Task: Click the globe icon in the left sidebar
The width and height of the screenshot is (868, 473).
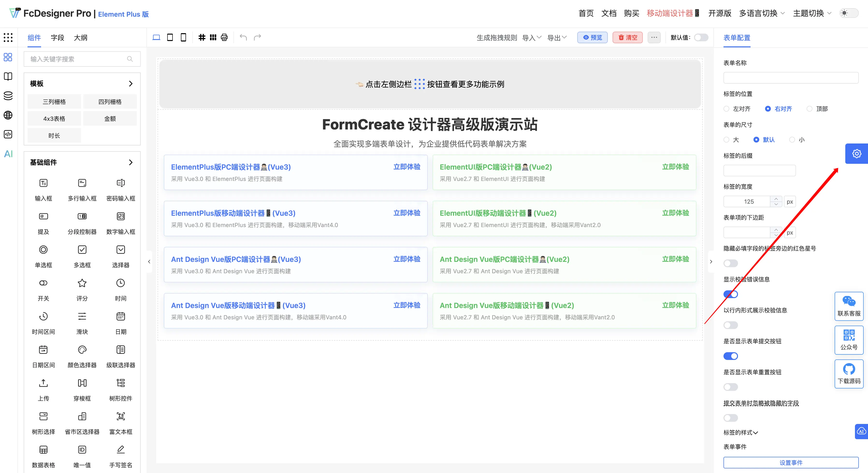Action: tap(8, 115)
